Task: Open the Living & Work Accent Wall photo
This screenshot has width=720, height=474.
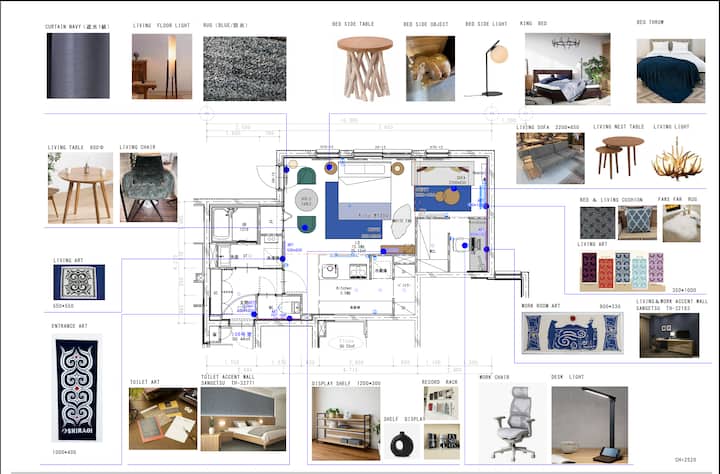Action: click(x=669, y=335)
